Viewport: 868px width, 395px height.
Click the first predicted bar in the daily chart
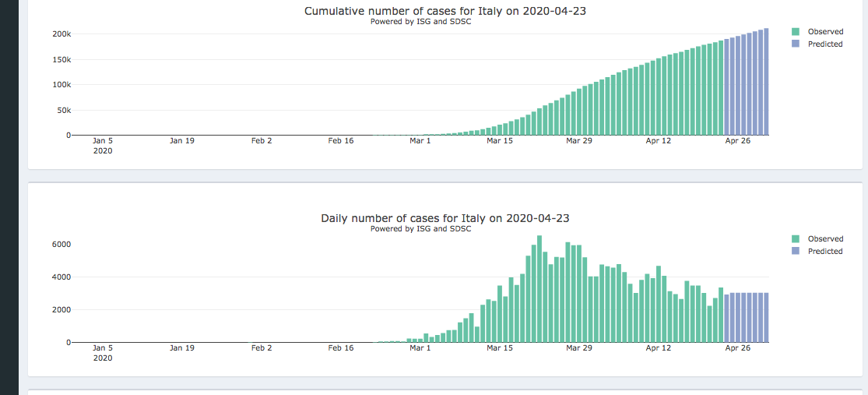[726, 319]
